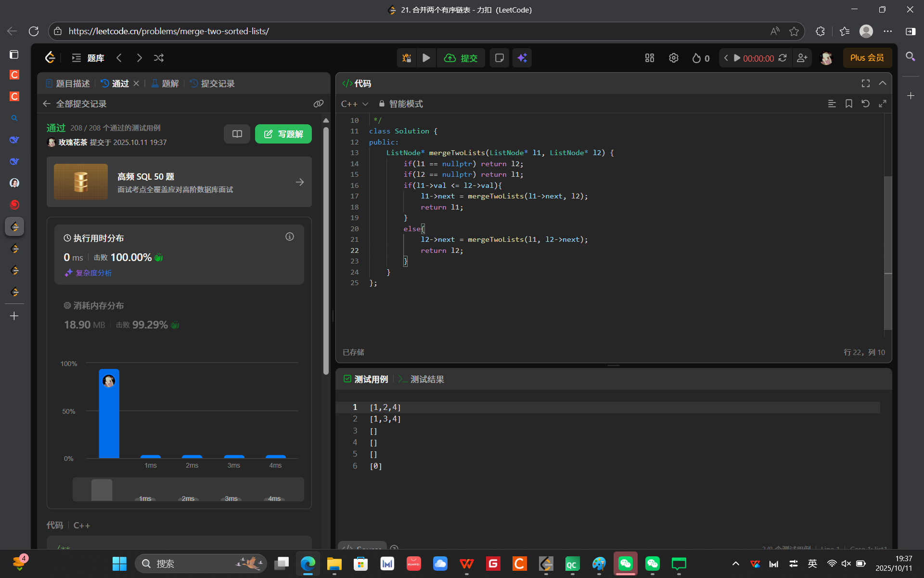Toggle the 智能模式 lock setting
This screenshot has width=924, height=578.
[x=400, y=104]
